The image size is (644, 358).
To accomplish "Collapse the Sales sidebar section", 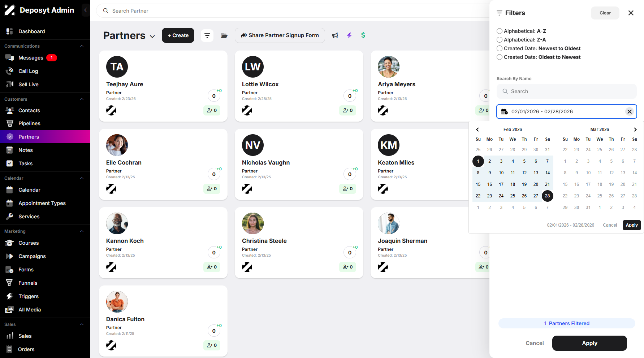I will tap(82, 324).
